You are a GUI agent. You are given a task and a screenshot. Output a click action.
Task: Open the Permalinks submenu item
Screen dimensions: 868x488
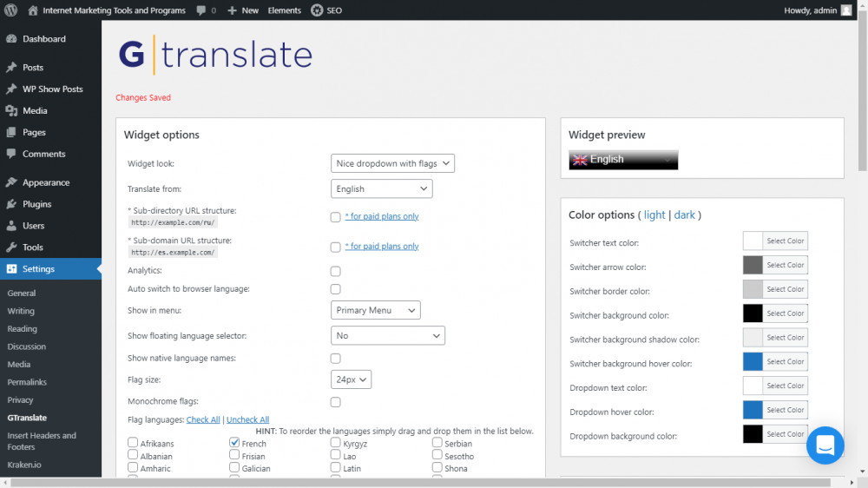coord(27,382)
